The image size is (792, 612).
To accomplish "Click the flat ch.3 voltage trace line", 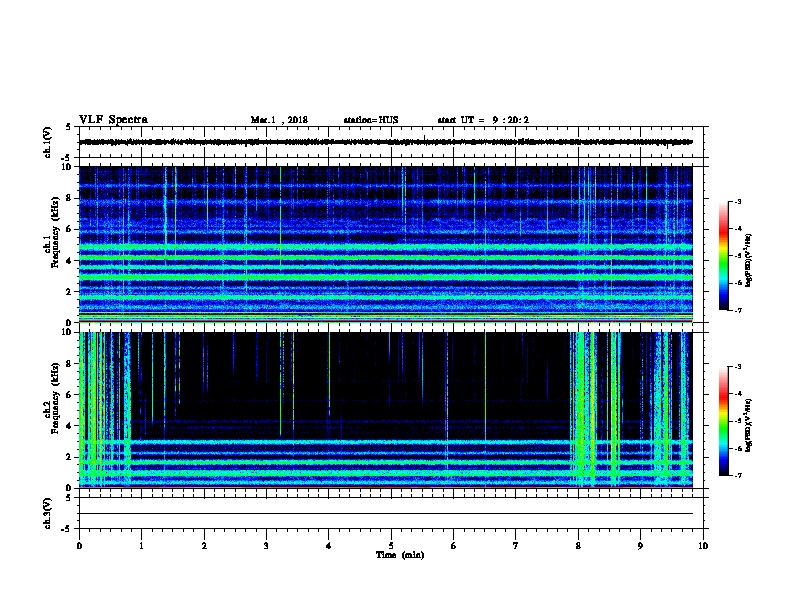I will [385, 514].
